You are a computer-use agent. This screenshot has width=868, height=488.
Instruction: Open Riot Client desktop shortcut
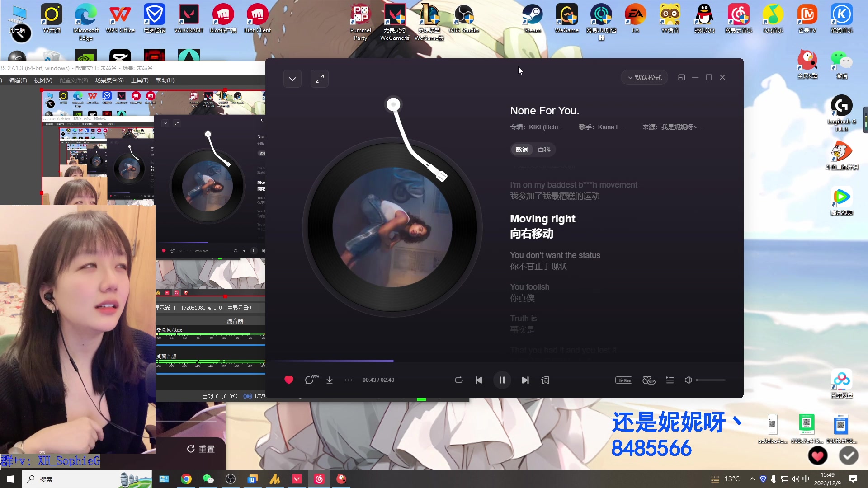(257, 19)
